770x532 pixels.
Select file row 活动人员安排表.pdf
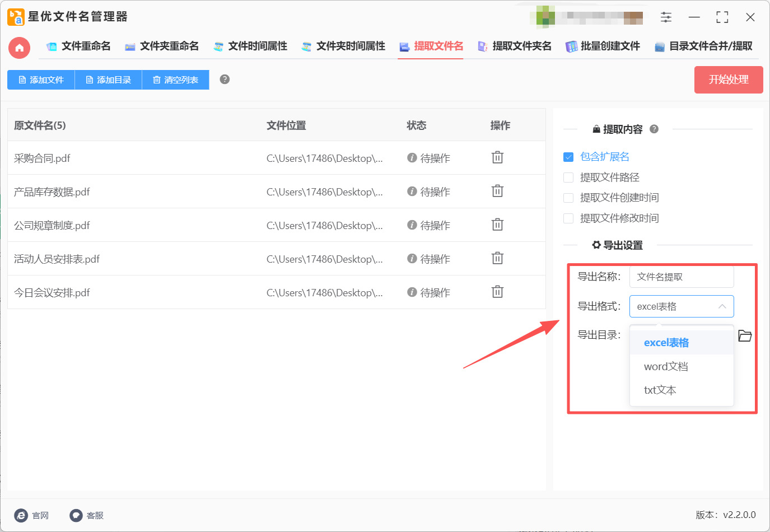(x=277, y=259)
